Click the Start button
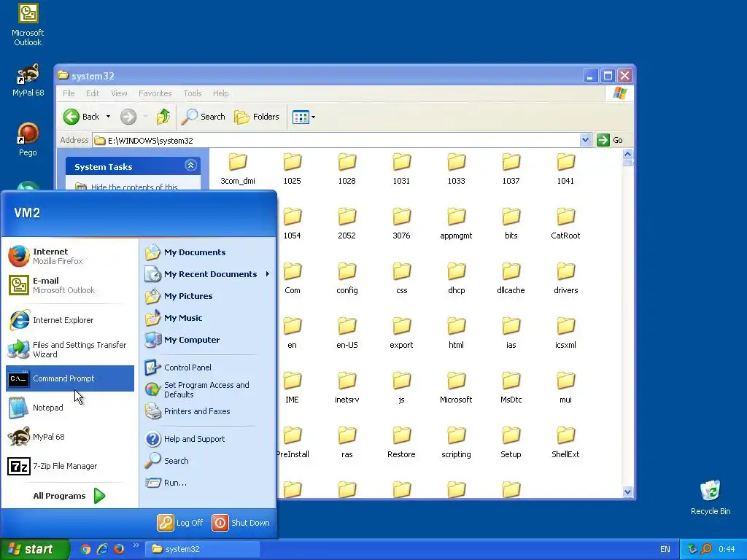 tap(34, 549)
